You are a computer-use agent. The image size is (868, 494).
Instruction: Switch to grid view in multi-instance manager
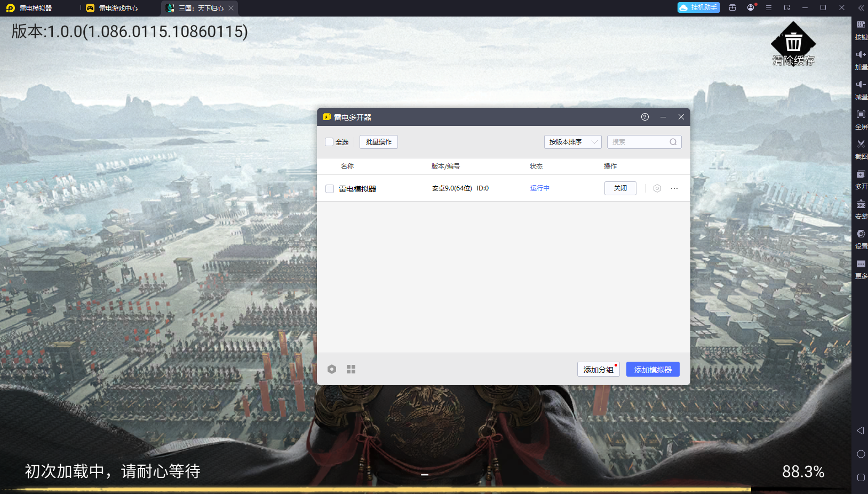click(351, 369)
